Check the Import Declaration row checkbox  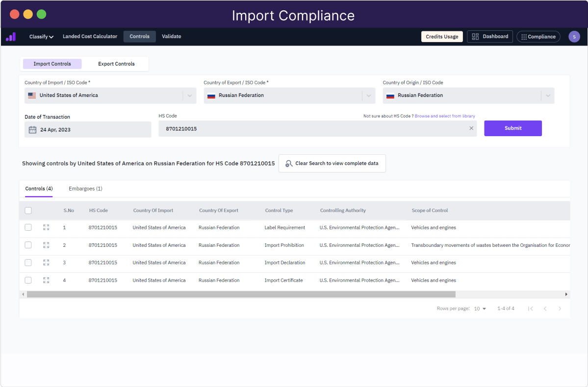28,263
